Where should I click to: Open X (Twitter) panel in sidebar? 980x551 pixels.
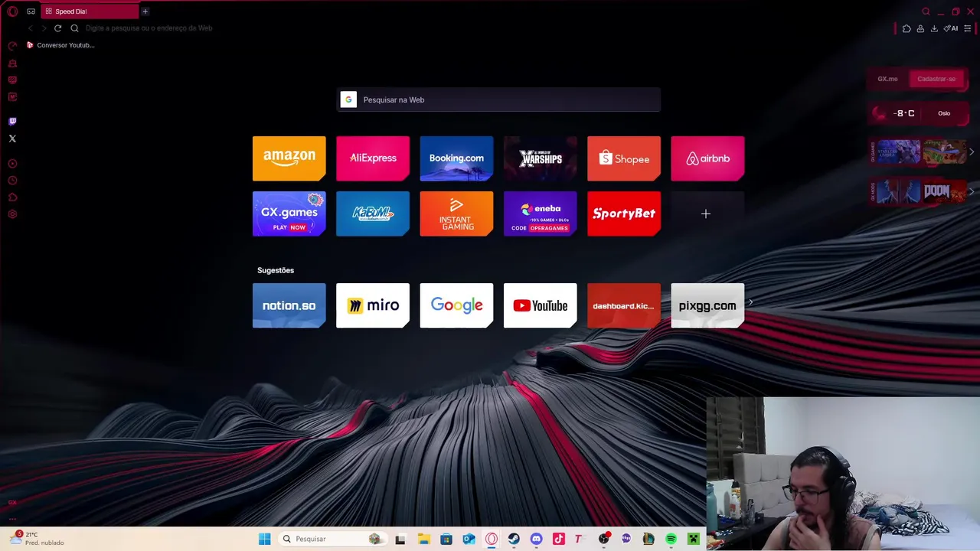[x=12, y=139]
